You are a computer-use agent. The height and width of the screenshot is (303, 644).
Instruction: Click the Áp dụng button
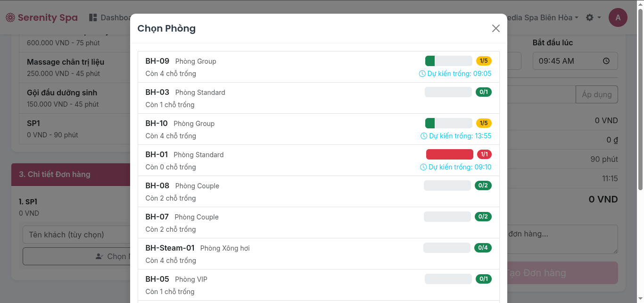[596, 94]
